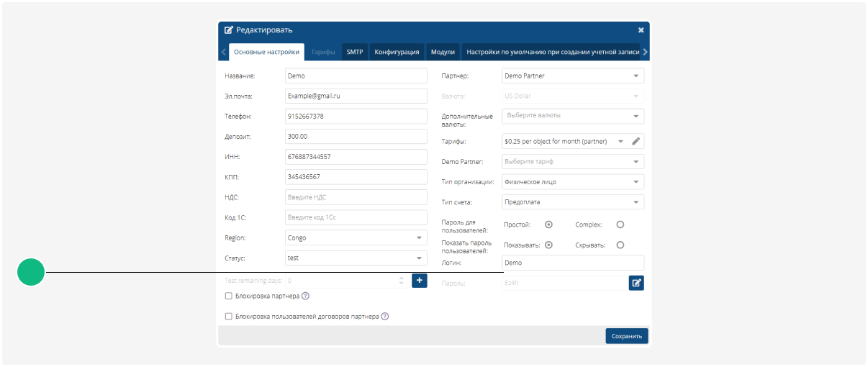
Task: Open Настройки по умолчанию tab
Action: 551,52
